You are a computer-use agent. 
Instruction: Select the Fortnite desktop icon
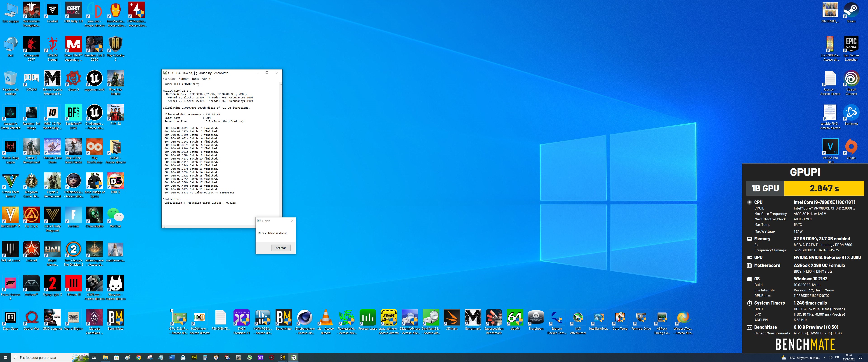pyautogui.click(x=73, y=218)
